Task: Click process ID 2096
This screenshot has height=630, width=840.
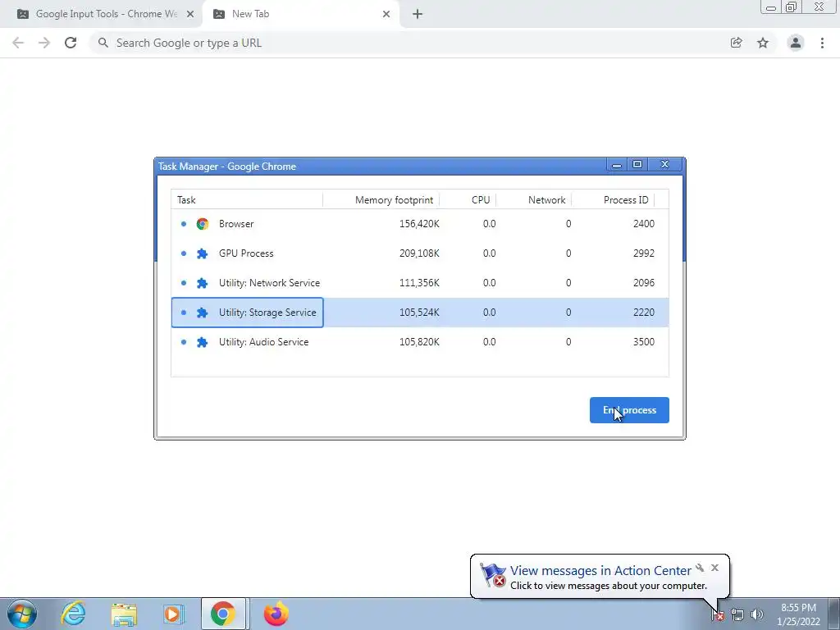Action: pyautogui.click(x=643, y=283)
